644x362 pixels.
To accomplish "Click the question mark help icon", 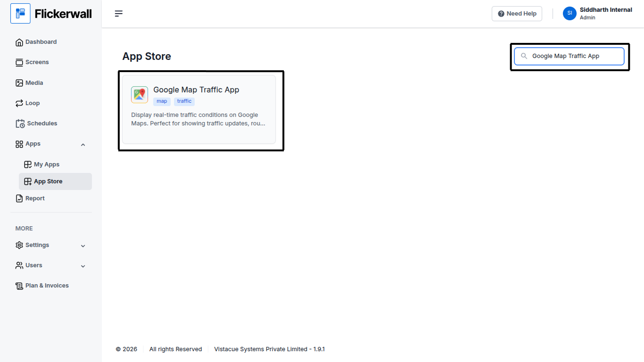I will point(501,14).
